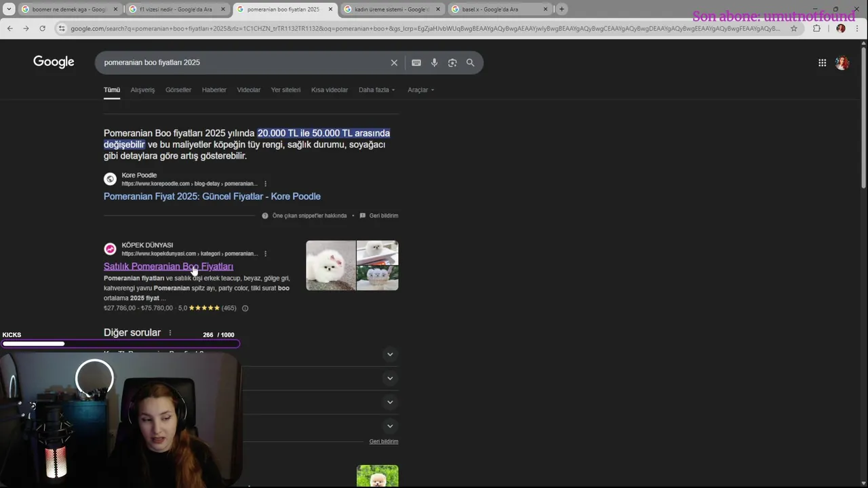Submit search with magnifying glass icon
The width and height of the screenshot is (868, 488).
coord(470,62)
